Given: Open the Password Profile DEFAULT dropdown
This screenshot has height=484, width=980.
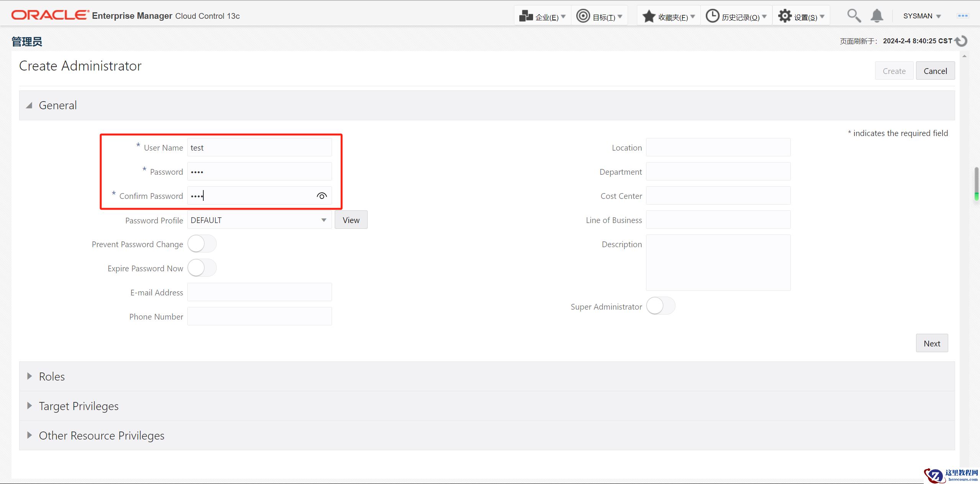Looking at the screenshot, I should pyautogui.click(x=259, y=220).
